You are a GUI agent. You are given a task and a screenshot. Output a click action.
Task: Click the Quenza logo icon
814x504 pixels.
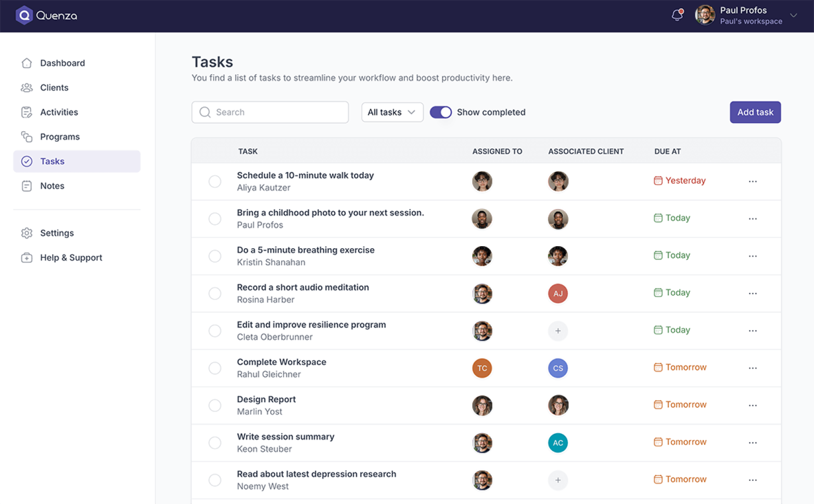point(24,15)
